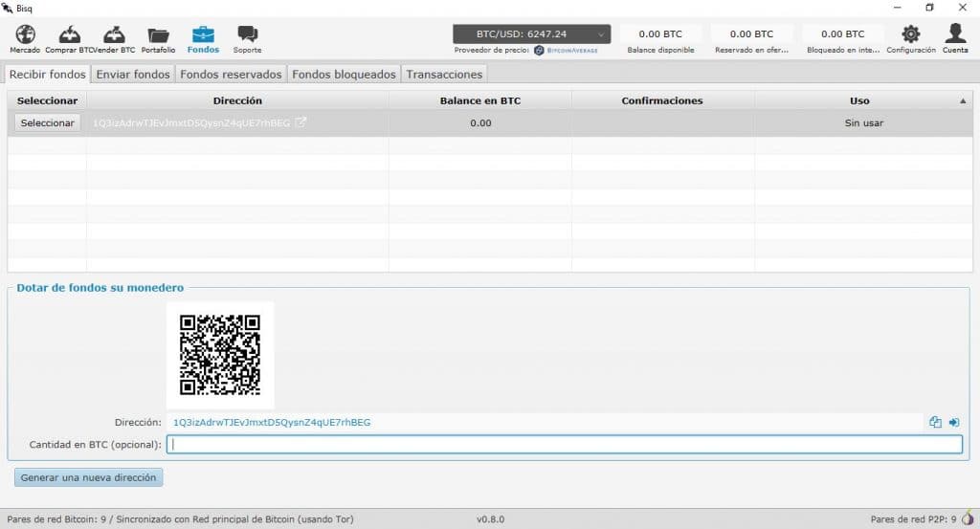The width and height of the screenshot is (980, 529).
Task: Click the BitcoinAverage provider logo
Action: click(567, 50)
